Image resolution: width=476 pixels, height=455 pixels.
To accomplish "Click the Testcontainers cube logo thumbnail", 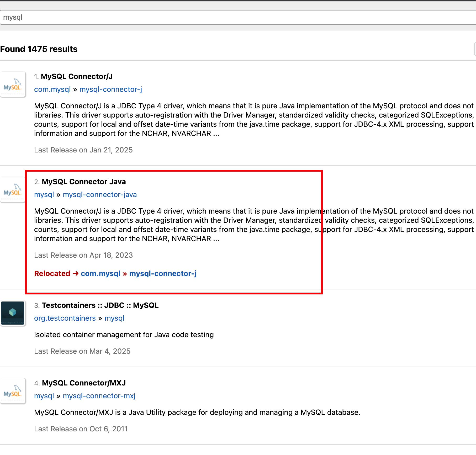I will 13,313.
